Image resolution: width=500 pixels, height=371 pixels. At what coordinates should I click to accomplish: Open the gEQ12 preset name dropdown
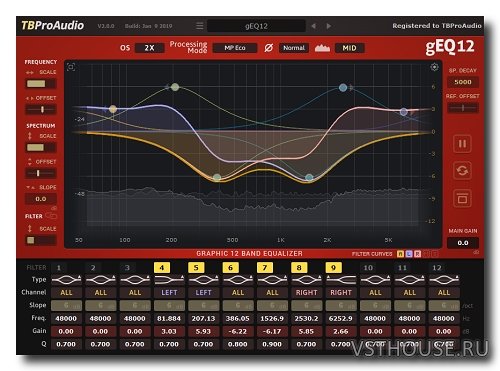point(256,26)
